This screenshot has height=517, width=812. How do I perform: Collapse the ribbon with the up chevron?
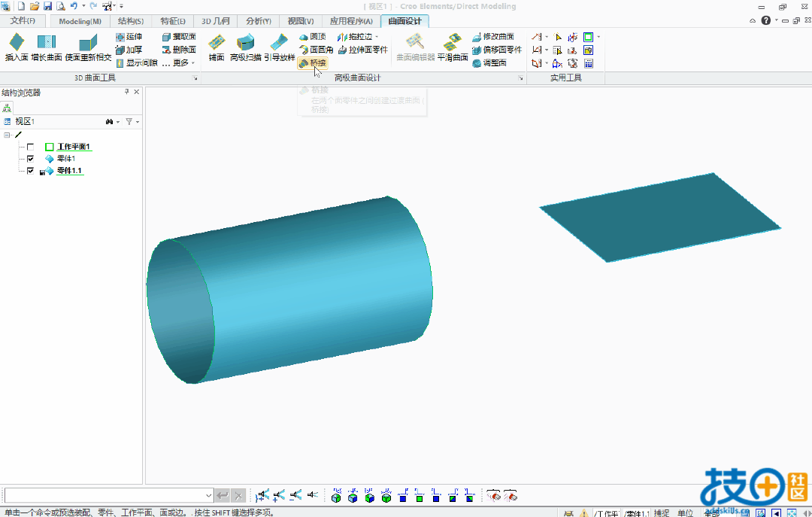tap(753, 21)
